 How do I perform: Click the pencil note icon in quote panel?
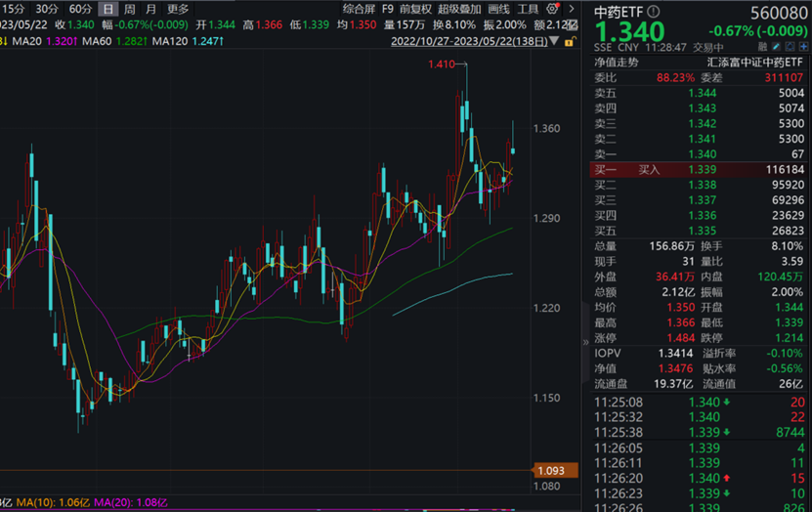click(x=776, y=47)
